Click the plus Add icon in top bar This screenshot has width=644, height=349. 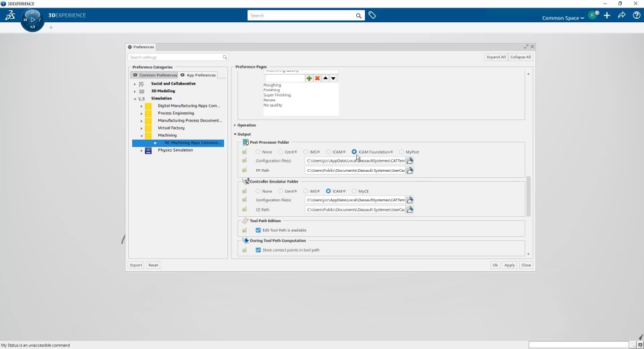[607, 15]
